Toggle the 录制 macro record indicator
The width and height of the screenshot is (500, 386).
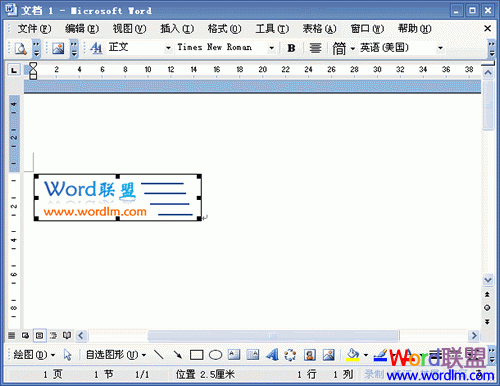(x=374, y=374)
